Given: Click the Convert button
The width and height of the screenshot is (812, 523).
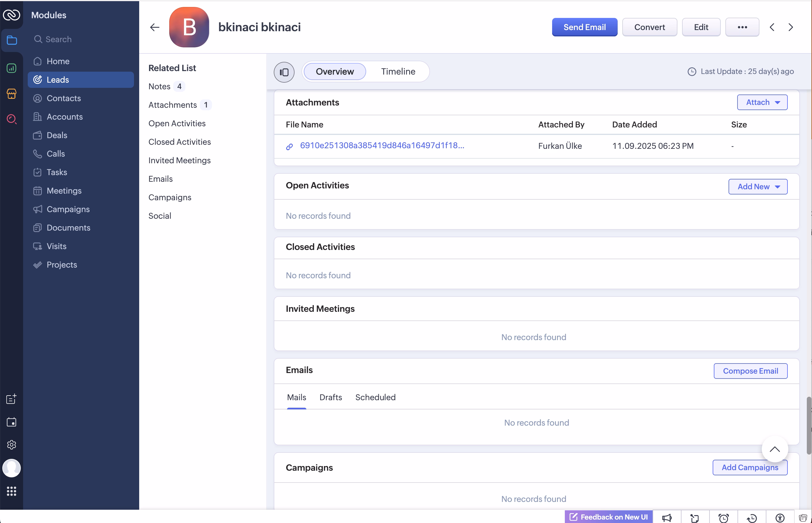Looking at the screenshot, I should tap(649, 27).
